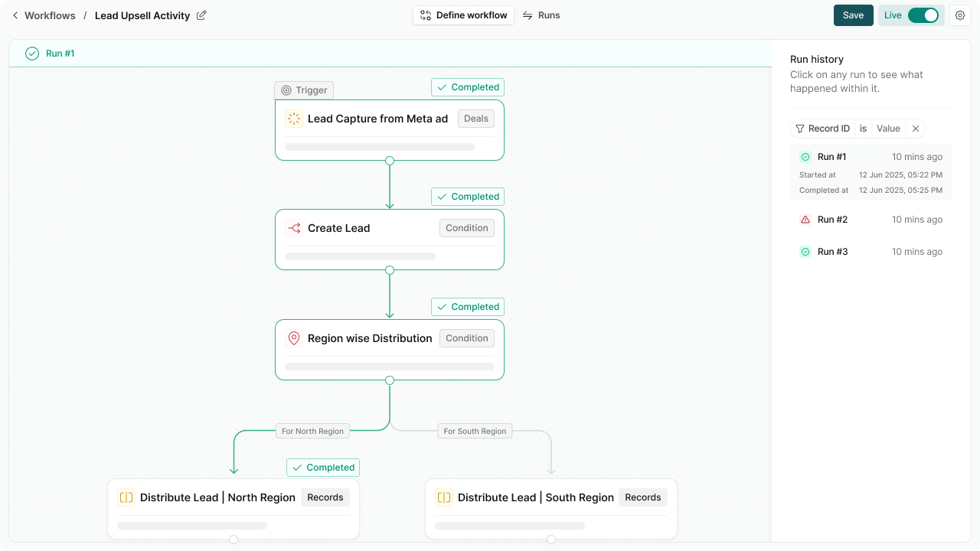Switch to the Runs tab
Screen dimensions: 980x551
point(541,15)
